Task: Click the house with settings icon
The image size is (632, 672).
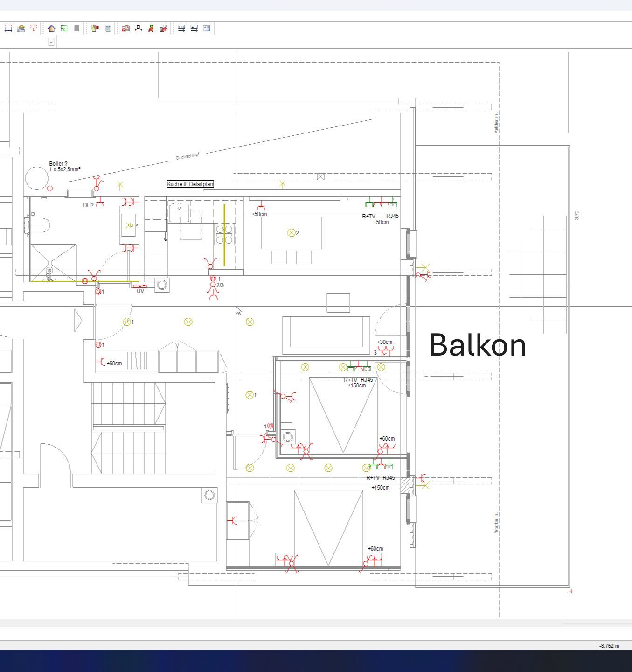Action: (x=21, y=28)
